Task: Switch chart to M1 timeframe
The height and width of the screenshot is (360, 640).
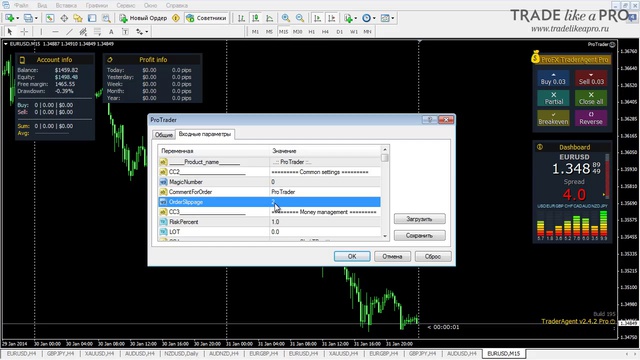Action: (x=255, y=31)
